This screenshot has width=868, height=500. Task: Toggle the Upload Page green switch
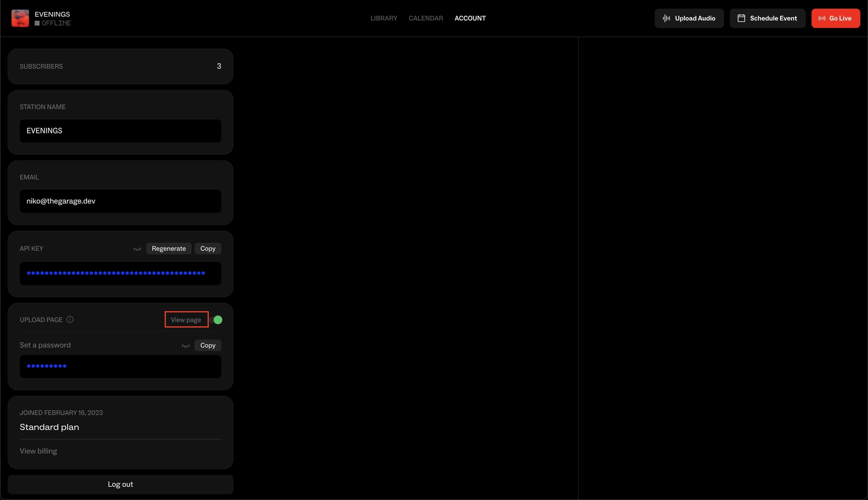click(x=217, y=320)
